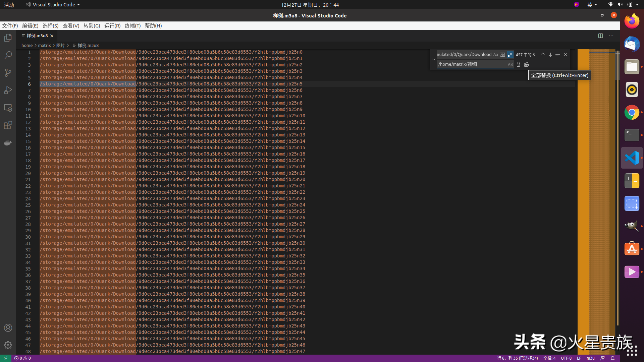Open the Show Applications grid
The width and height of the screenshot is (644, 362).
coord(632,350)
